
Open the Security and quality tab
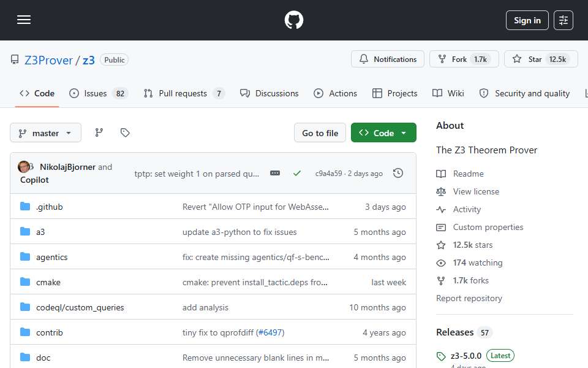point(525,93)
